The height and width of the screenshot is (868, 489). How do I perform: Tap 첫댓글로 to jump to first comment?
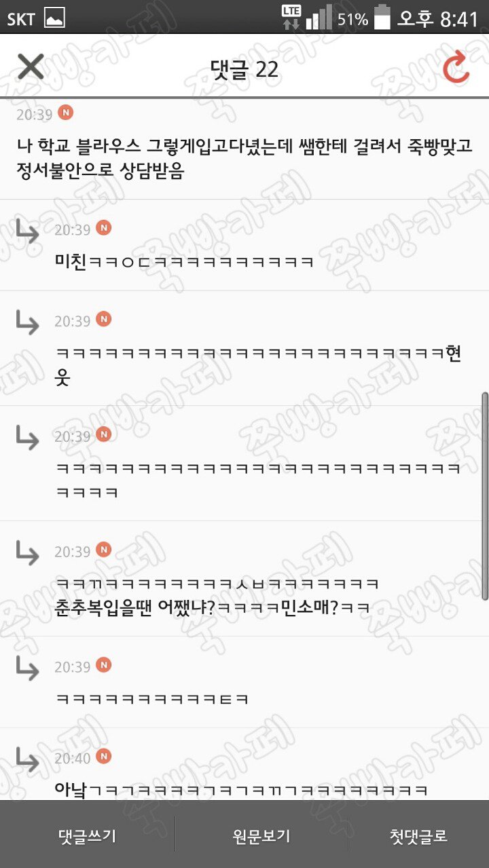[419, 835]
